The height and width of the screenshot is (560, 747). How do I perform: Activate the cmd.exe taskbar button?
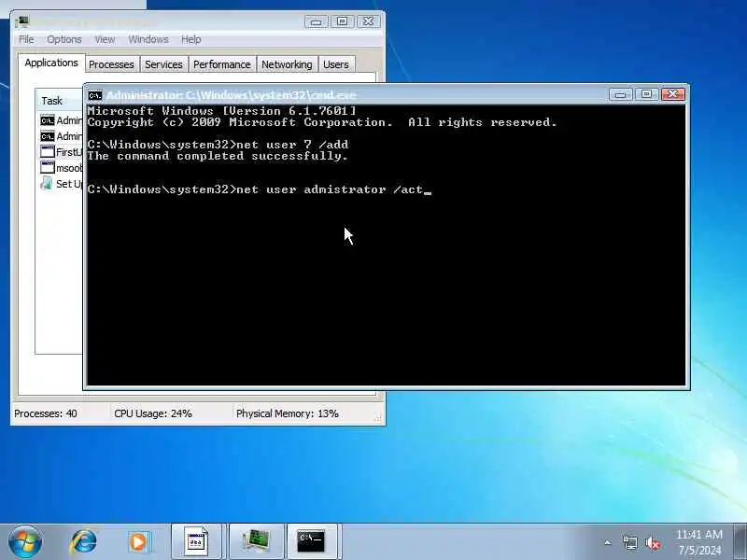coord(312,542)
